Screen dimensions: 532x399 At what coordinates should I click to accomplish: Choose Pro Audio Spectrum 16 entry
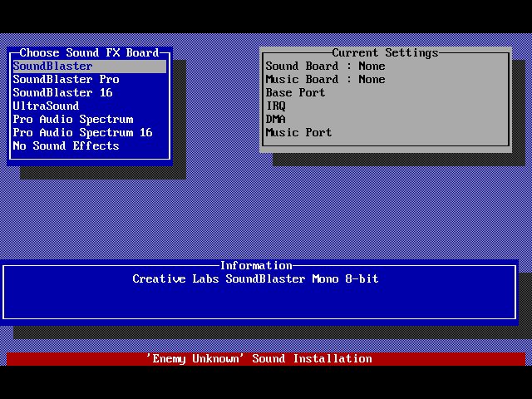(83, 133)
